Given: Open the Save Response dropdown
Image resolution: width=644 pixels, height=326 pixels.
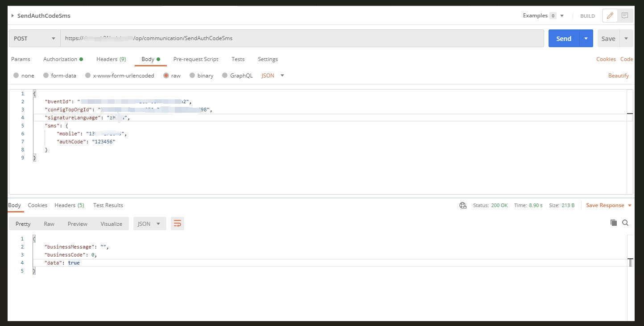Looking at the screenshot, I should (x=609, y=205).
